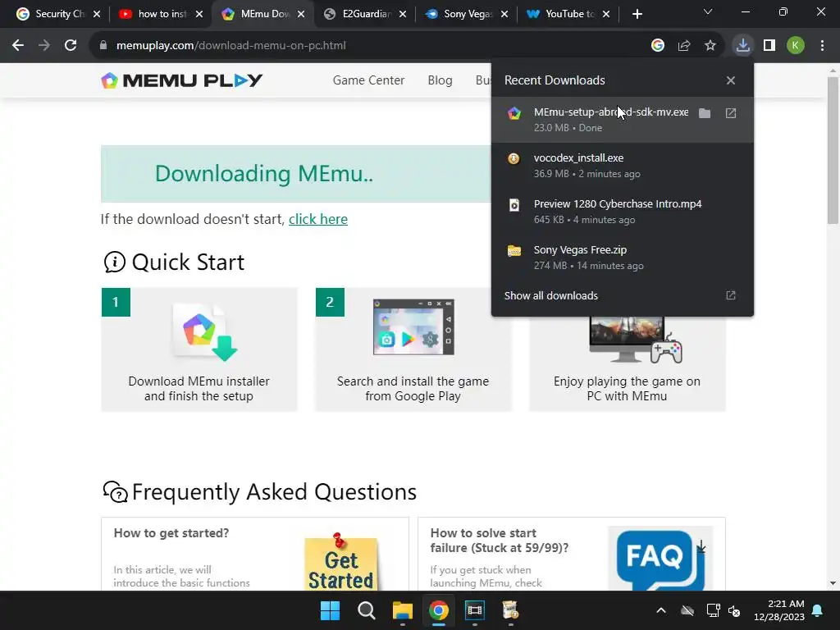Click the Sony Vegas Free.zip icon

(x=514, y=251)
